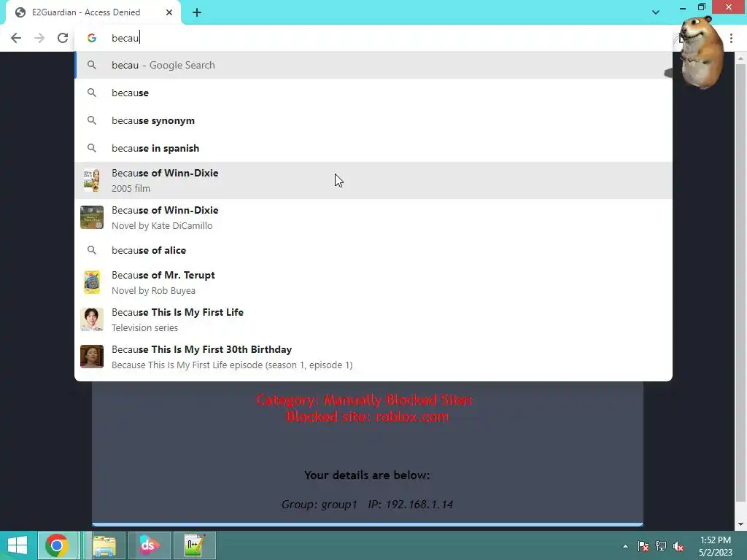The image size is (747, 560).
Task: Click the network status tray icon
Action: click(661, 546)
